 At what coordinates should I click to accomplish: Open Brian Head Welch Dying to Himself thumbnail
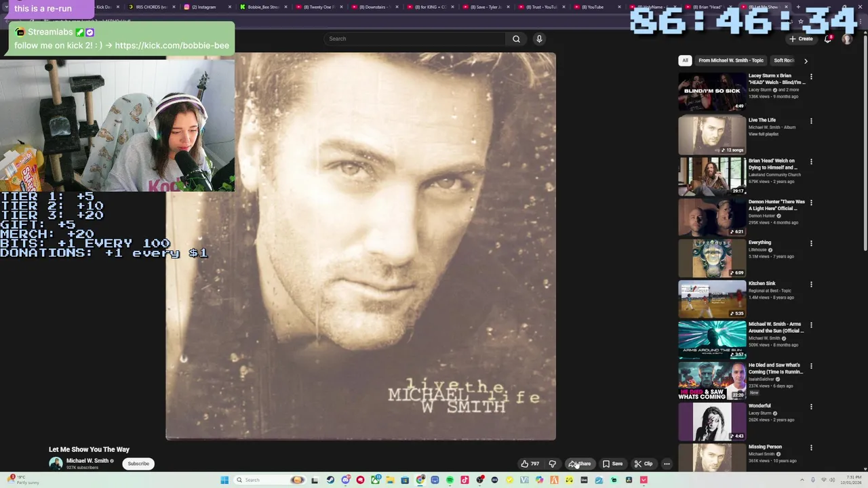[x=712, y=176]
